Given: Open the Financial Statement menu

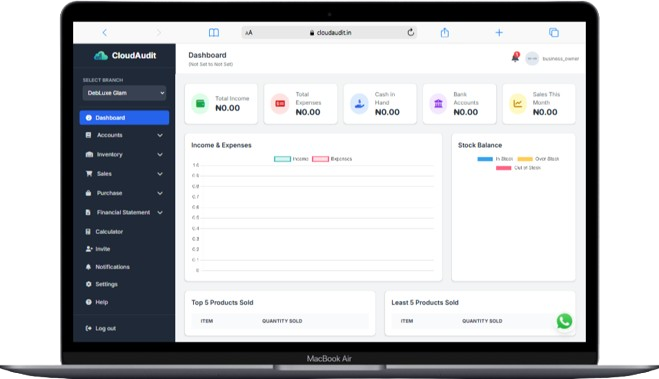Looking at the screenshot, I should (124, 212).
